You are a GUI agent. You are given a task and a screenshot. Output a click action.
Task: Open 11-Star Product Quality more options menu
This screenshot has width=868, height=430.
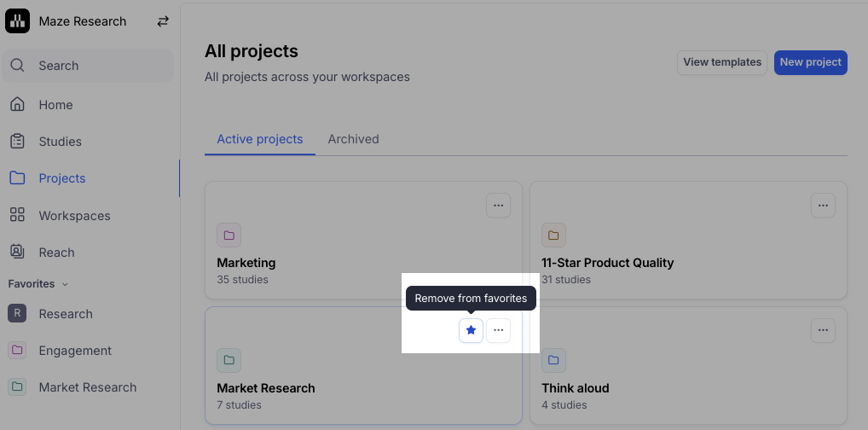coord(823,206)
